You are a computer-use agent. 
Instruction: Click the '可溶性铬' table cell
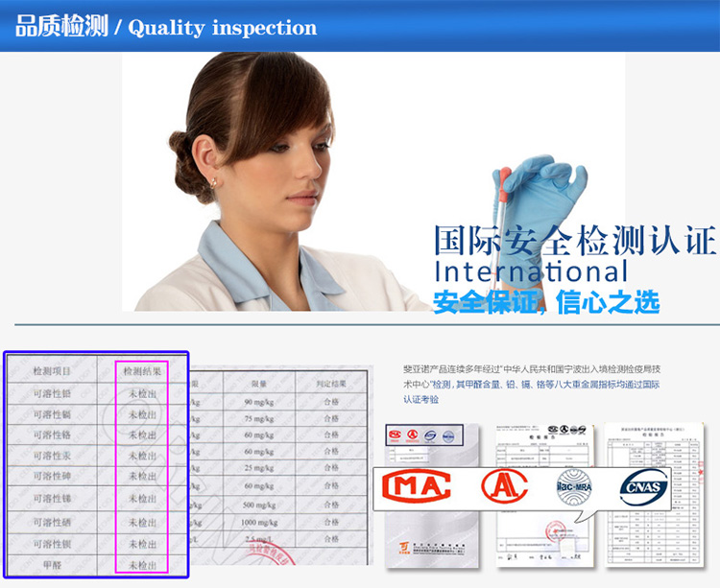click(52, 435)
